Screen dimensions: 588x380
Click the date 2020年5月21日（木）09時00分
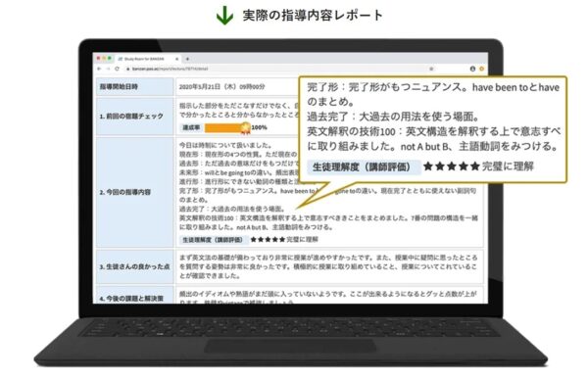point(222,86)
